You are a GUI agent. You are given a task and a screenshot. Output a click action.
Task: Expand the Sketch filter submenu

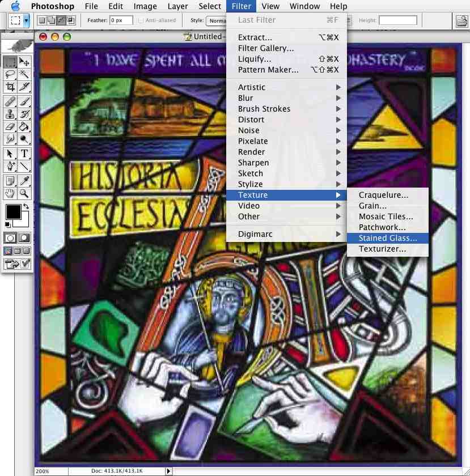[286, 173]
